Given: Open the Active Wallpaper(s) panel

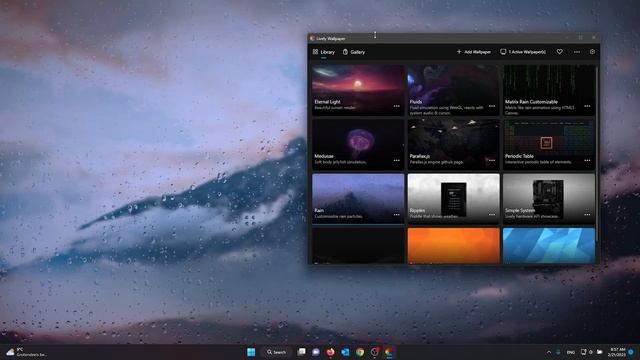Looking at the screenshot, I should point(523,52).
